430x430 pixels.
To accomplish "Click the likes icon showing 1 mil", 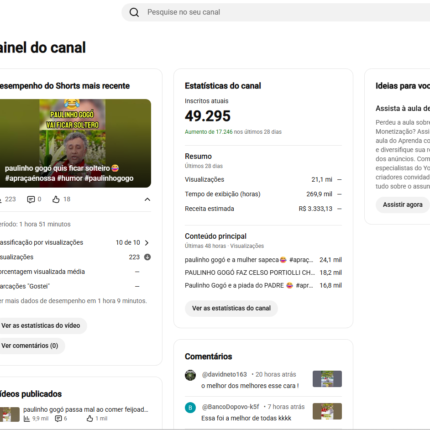I will [x=90, y=419].
